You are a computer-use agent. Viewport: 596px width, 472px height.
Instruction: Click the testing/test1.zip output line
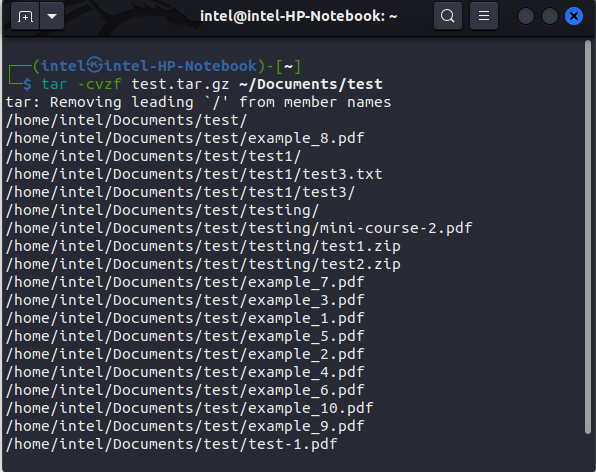point(203,246)
